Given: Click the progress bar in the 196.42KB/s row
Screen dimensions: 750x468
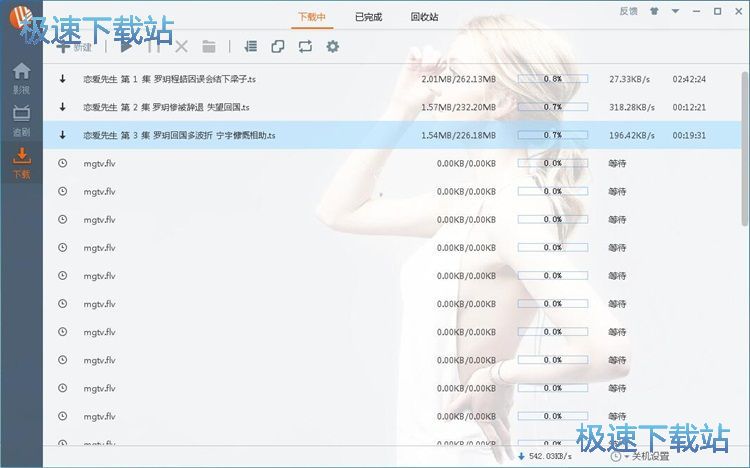Looking at the screenshot, I should 553,135.
